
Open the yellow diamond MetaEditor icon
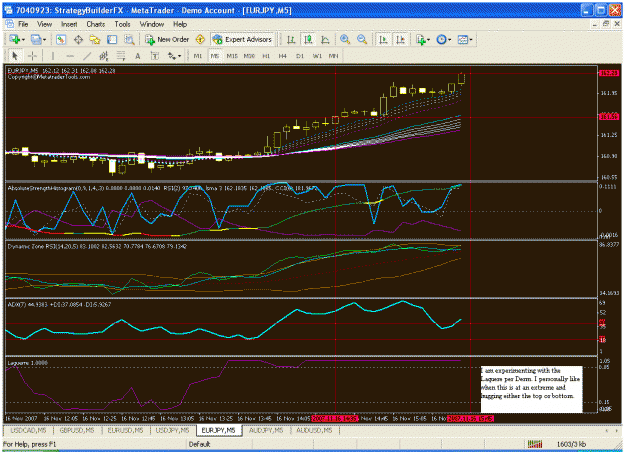click(200, 39)
